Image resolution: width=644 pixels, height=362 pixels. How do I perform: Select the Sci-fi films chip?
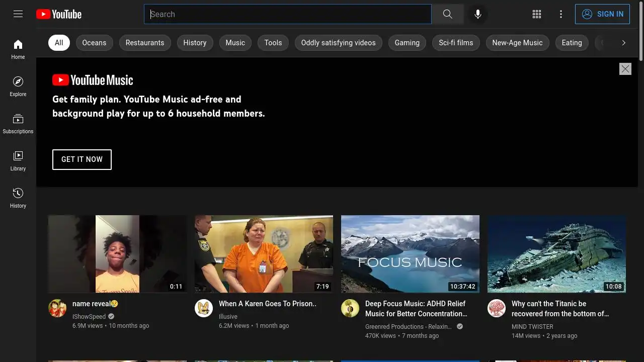tap(456, 43)
